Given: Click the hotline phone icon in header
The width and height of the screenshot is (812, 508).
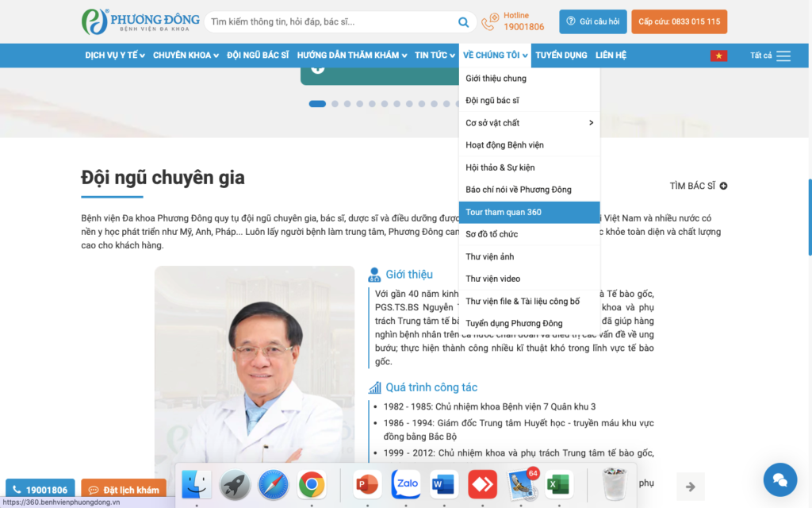Looking at the screenshot, I should click(x=491, y=21).
